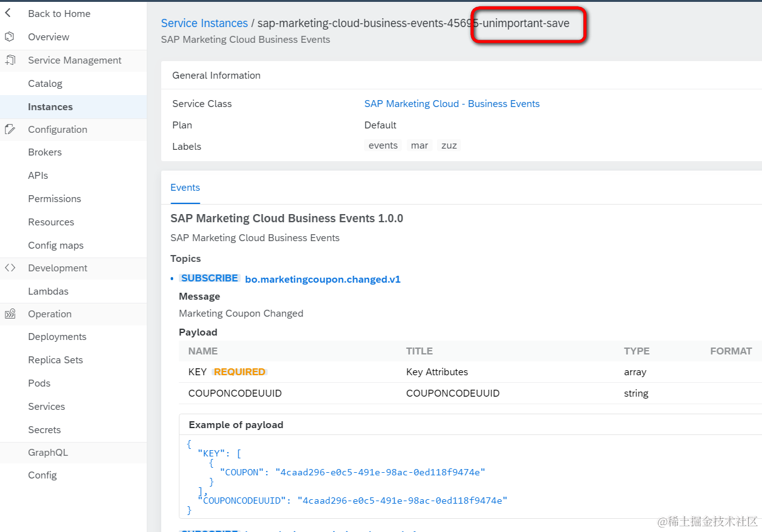Image resolution: width=762 pixels, height=532 pixels.
Task: Open Secrets in the sidebar
Action: tap(44, 429)
